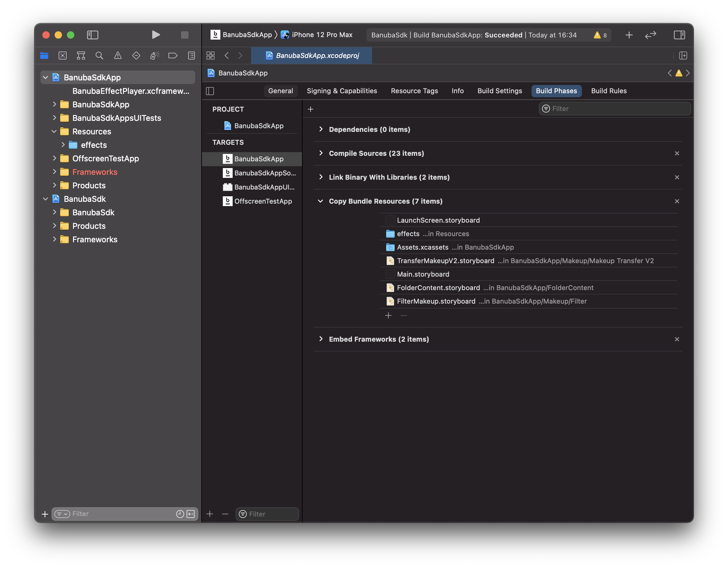Viewport: 728px width, 568px height.
Task: Go back with the editor back arrow
Action: pos(227,56)
